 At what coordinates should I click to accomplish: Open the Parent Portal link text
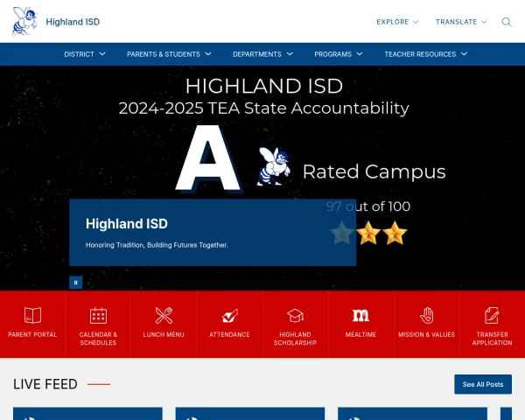pyautogui.click(x=32, y=334)
